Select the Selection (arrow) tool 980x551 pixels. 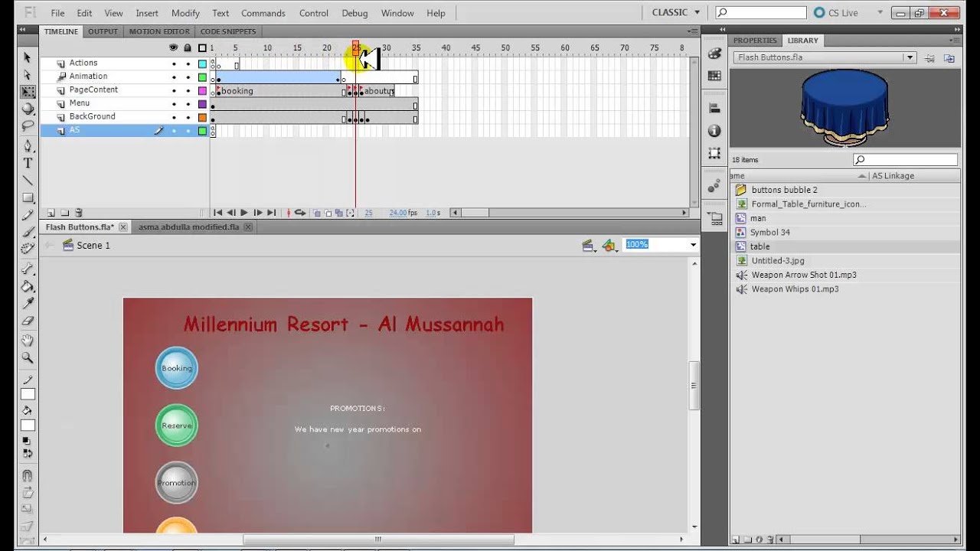pyautogui.click(x=28, y=57)
